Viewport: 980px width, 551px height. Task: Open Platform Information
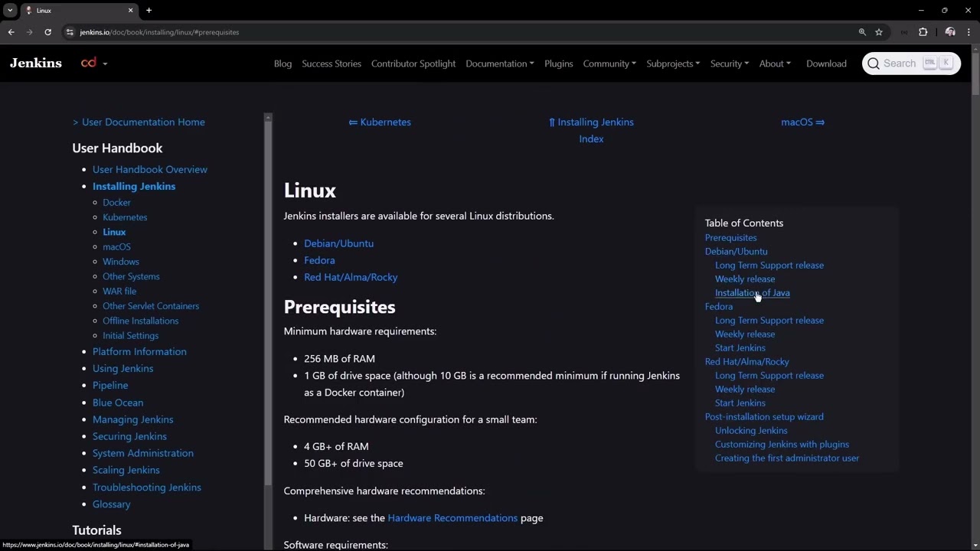(139, 351)
